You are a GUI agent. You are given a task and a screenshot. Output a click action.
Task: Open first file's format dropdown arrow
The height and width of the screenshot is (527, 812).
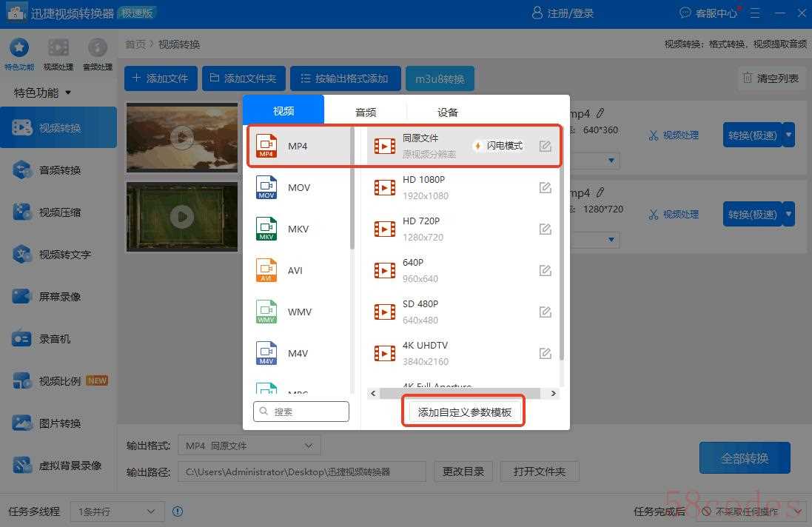coord(611,161)
